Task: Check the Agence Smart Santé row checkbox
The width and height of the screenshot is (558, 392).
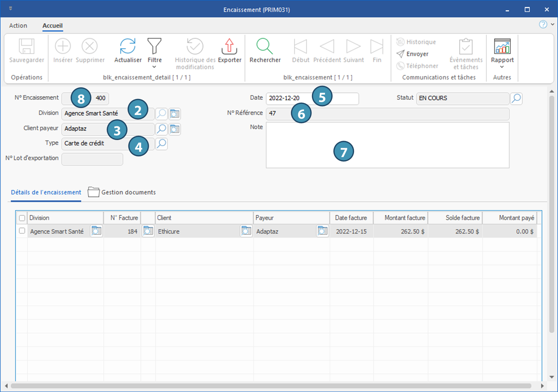Action: pos(22,231)
